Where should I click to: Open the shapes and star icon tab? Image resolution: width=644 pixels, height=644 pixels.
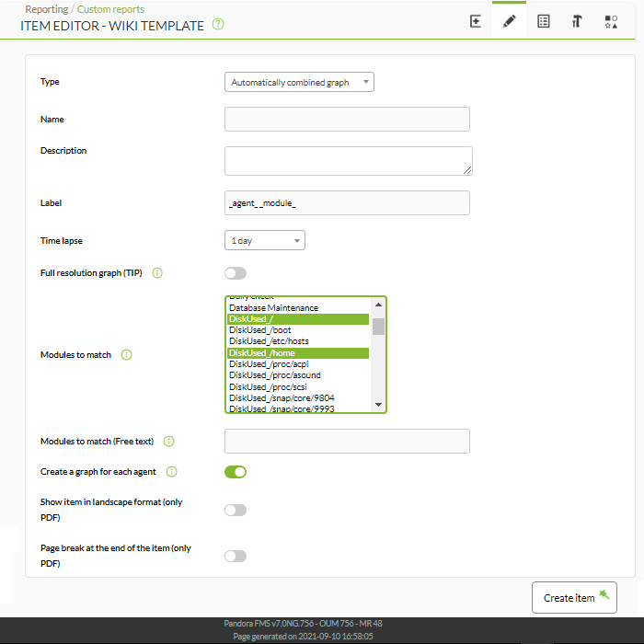(x=611, y=21)
